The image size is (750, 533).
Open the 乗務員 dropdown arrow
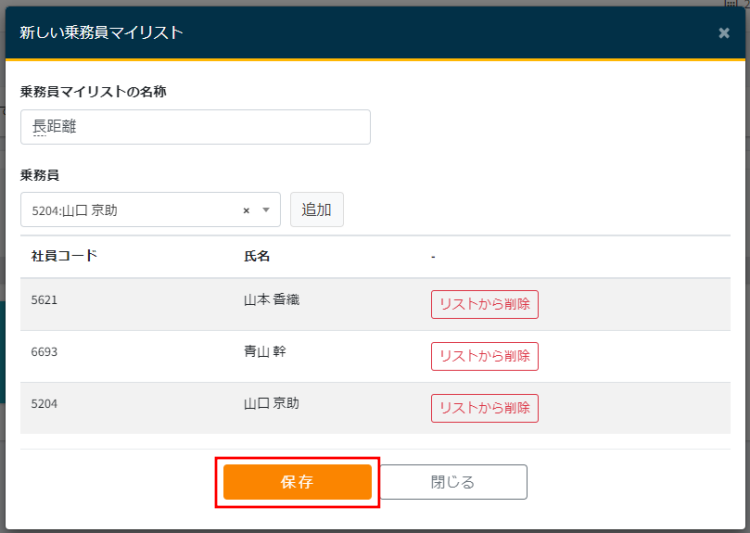pos(266,211)
